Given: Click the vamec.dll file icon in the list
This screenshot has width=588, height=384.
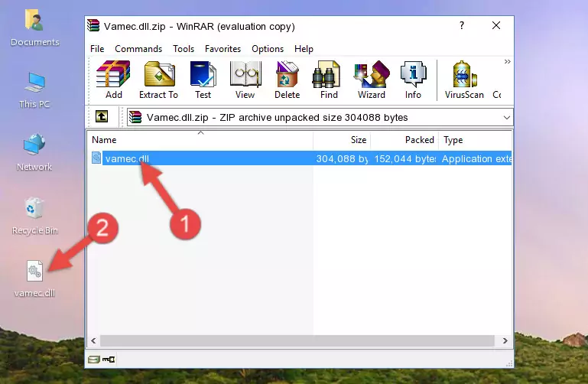Looking at the screenshot, I should 96,158.
